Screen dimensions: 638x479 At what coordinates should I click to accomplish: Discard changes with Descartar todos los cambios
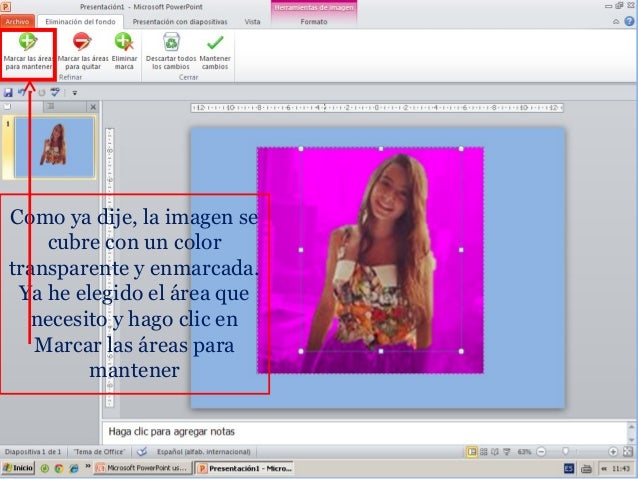click(171, 50)
